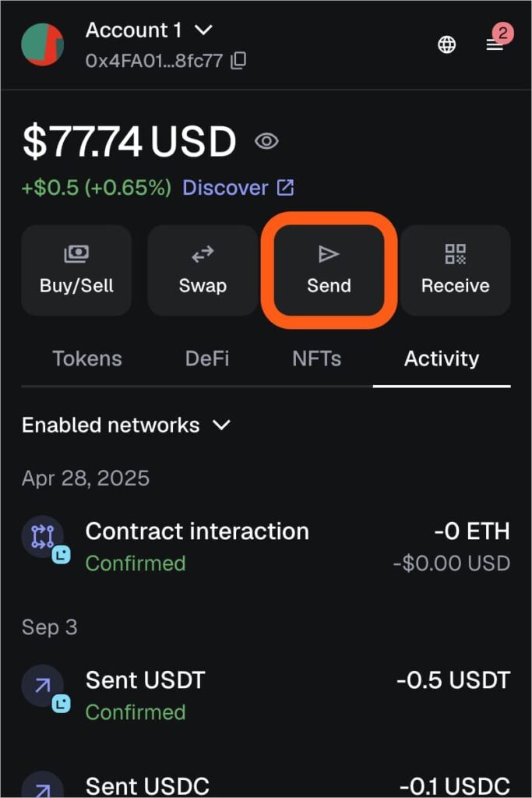
Task: Switch to the NFTs tab
Action: (x=316, y=358)
